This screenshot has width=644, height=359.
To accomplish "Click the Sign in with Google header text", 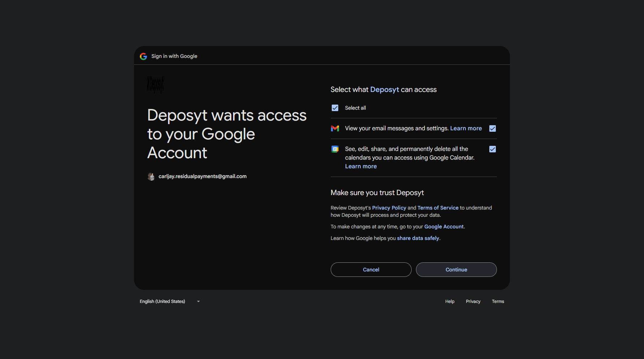I will pyautogui.click(x=174, y=56).
